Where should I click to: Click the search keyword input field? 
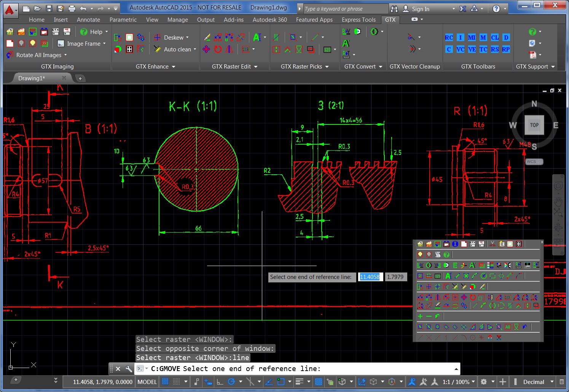pos(346,9)
